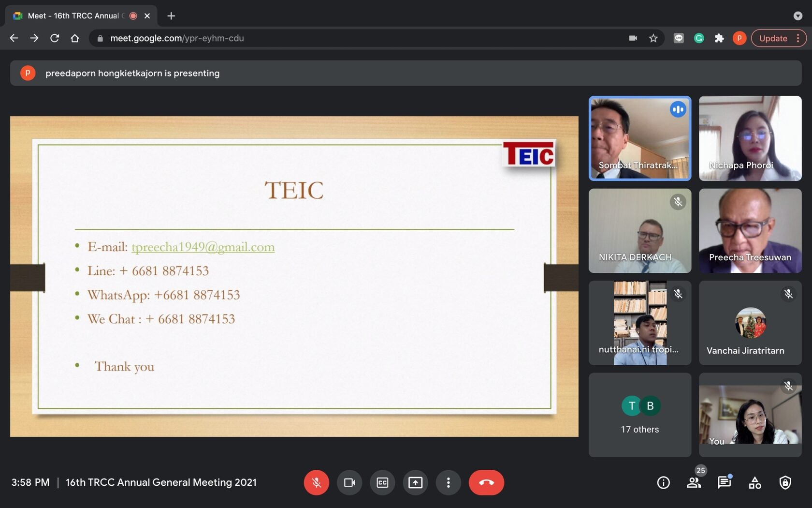The image size is (812, 508).
Task: Click the speaking indicator on Sombat's tile
Action: pos(678,109)
